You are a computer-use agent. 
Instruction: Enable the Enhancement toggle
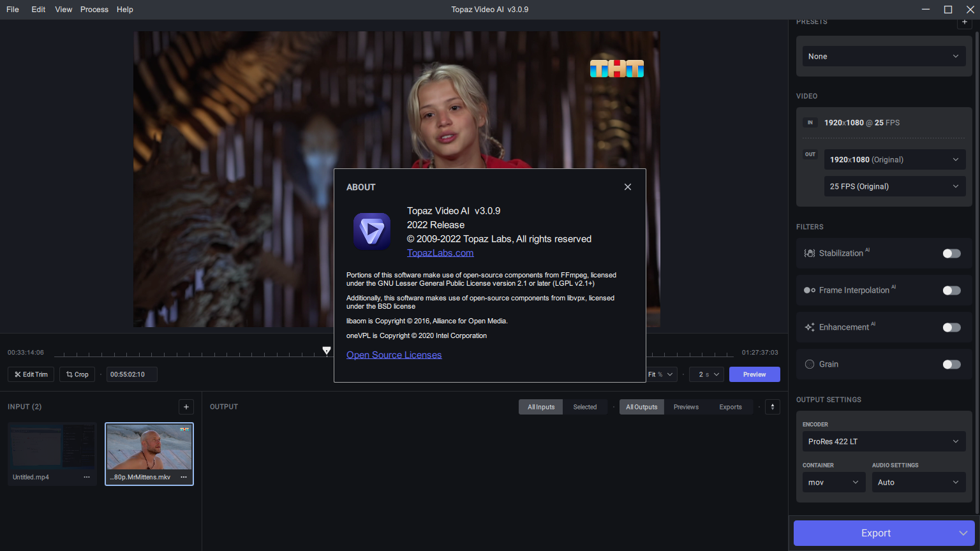(x=951, y=327)
